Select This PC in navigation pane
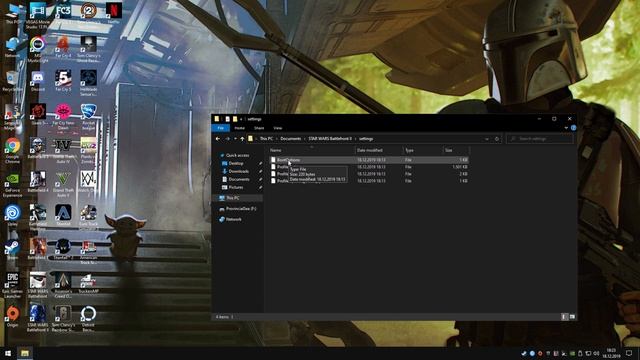 click(x=233, y=198)
